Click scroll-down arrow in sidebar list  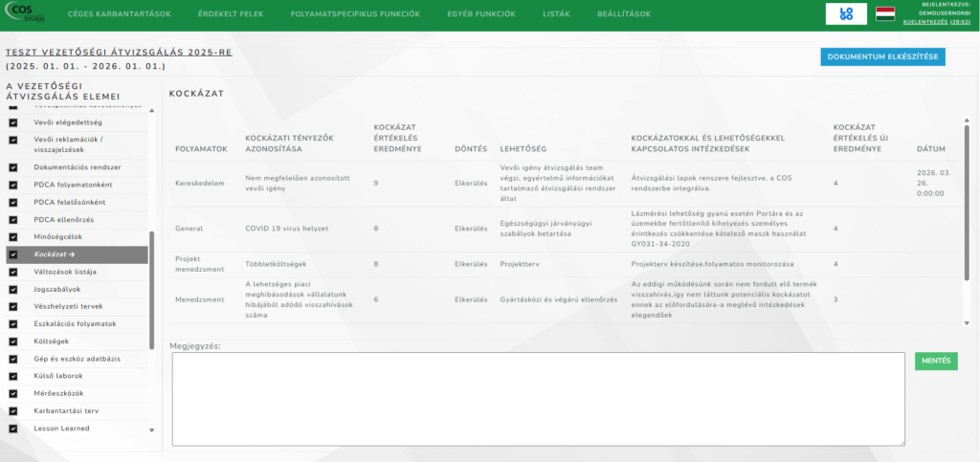pyautogui.click(x=151, y=431)
